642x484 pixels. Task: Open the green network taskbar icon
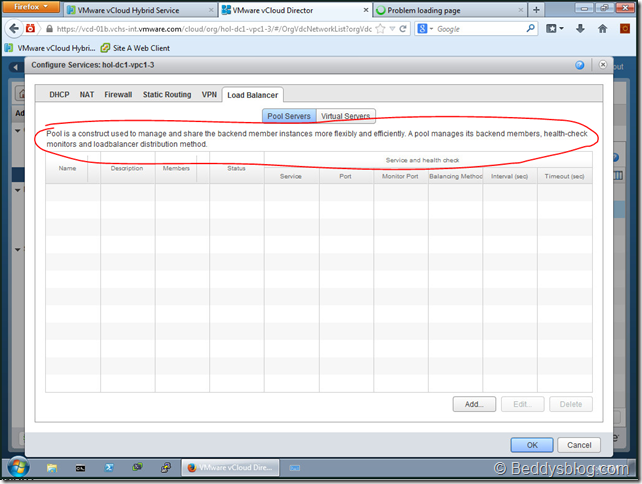[138, 467]
